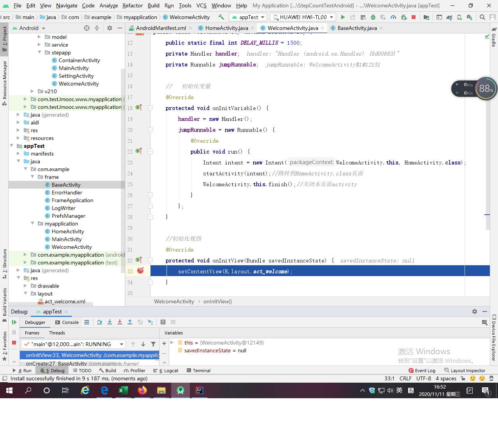Toggle Device File Explorer panel

point(494,338)
